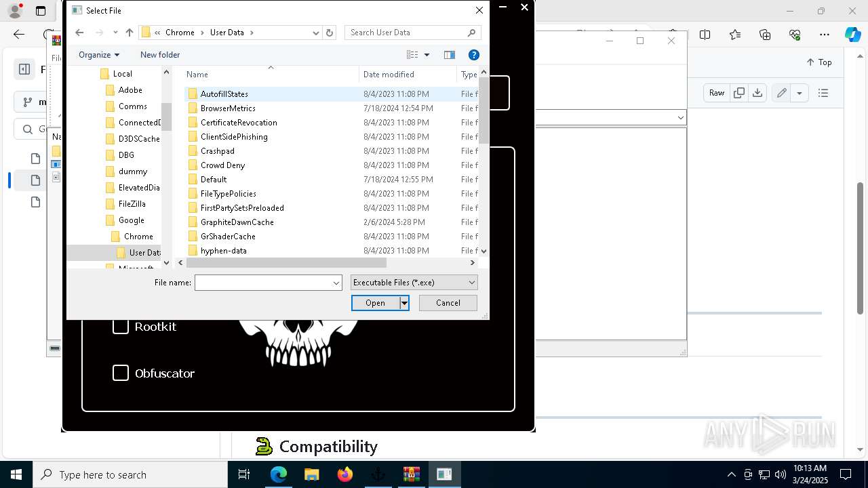This screenshot has width=868, height=488.
Task: Cancel the Select File dialog
Action: coord(448,303)
